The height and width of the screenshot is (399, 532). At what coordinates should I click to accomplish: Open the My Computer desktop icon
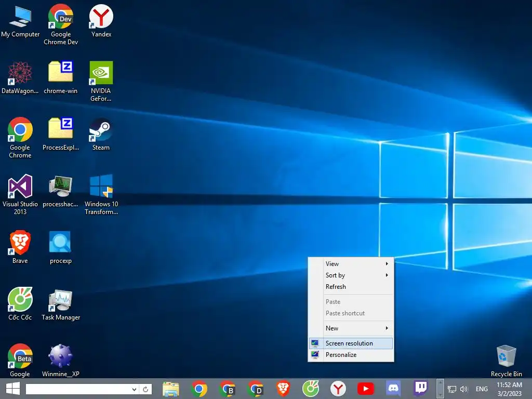coord(20,21)
